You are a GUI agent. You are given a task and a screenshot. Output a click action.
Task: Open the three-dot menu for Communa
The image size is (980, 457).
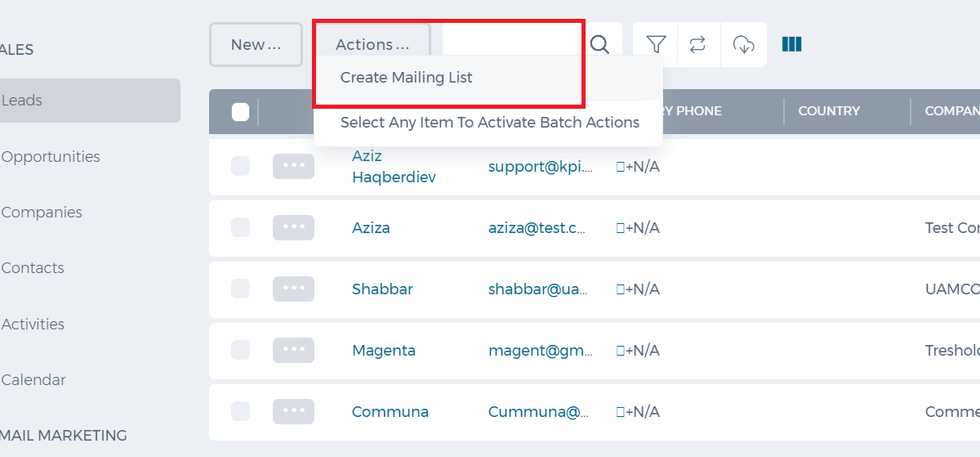[x=293, y=412]
